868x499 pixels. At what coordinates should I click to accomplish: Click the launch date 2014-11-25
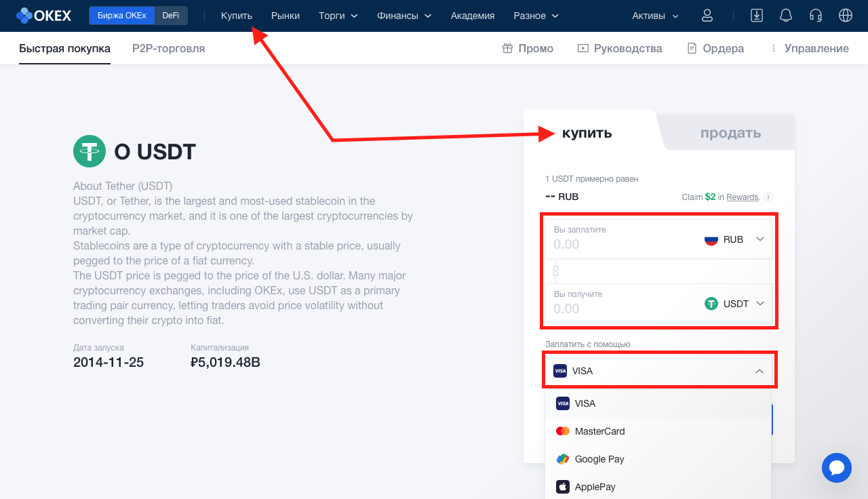pos(108,362)
